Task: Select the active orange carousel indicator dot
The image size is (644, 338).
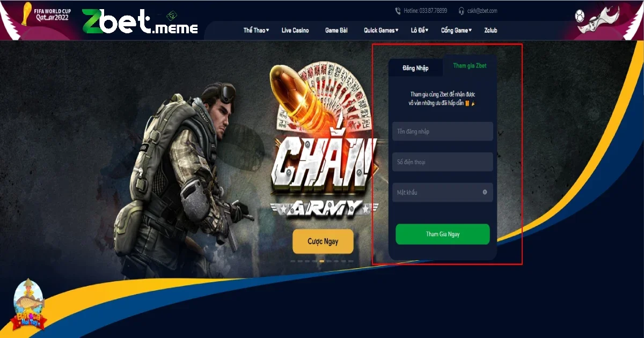Action: (321, 261)
